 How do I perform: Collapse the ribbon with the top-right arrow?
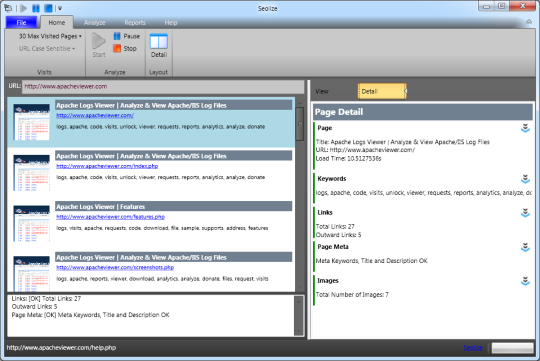pos(529,22)
